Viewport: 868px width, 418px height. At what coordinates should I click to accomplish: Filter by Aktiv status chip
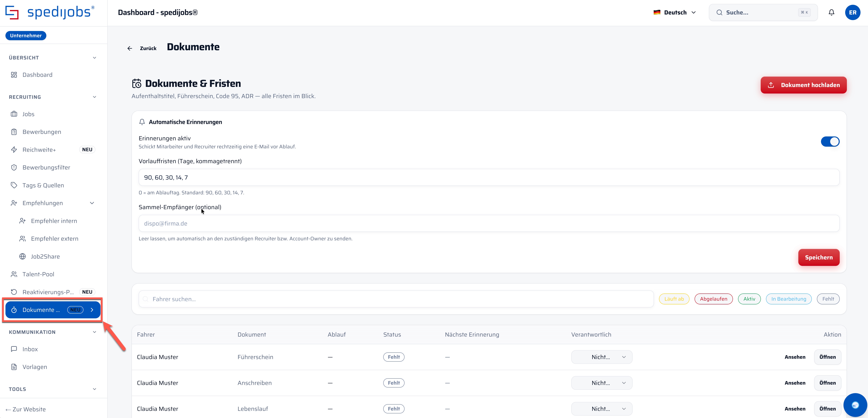pyautogui.click(x=749, y=299)
